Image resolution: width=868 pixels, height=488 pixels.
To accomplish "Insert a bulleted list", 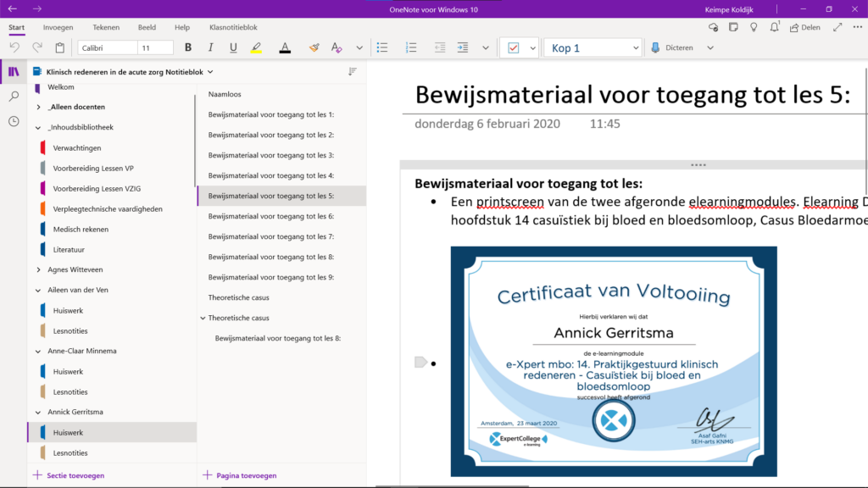I will [382, 47].
